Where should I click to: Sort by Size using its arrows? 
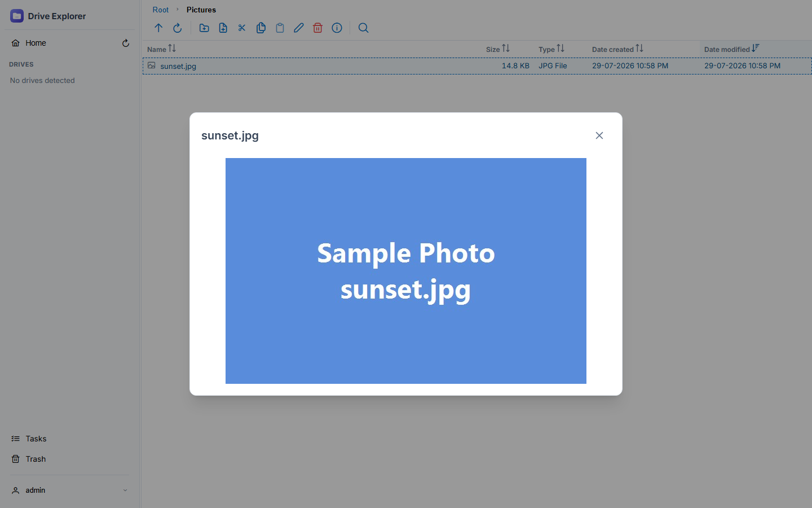pyautogui.click(x=506, y=49)
